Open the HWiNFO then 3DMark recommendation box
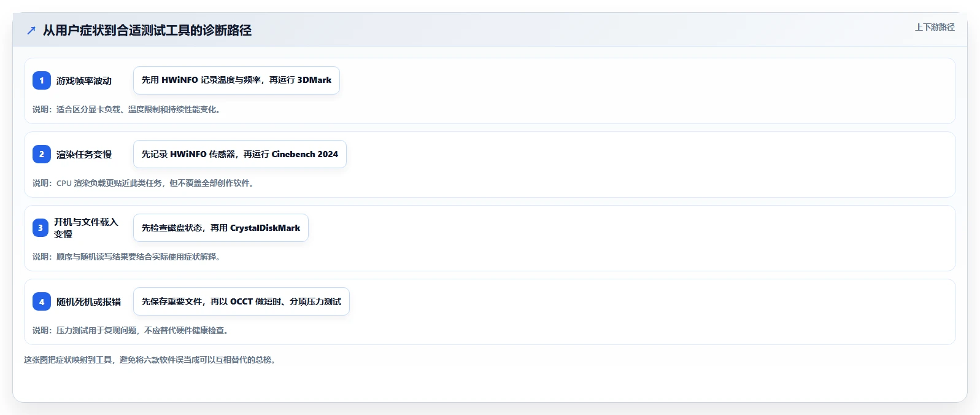Screen dimensions: 980x415 pos(236,80)
